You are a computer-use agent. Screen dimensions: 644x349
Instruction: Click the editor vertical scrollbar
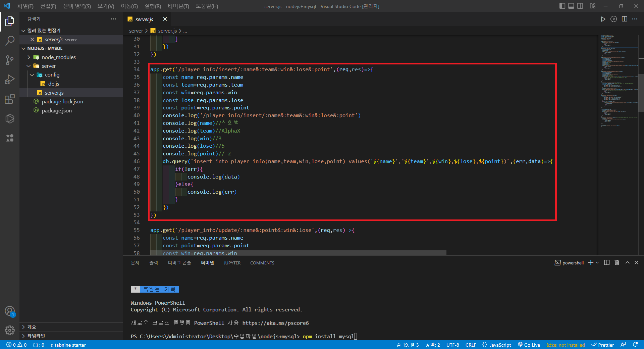(641, 93)
